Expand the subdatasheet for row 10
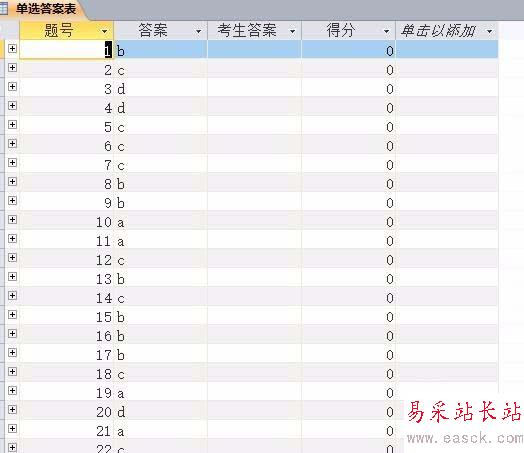The image size is (524, 453). pyautogui.click(x=12, y=219)
